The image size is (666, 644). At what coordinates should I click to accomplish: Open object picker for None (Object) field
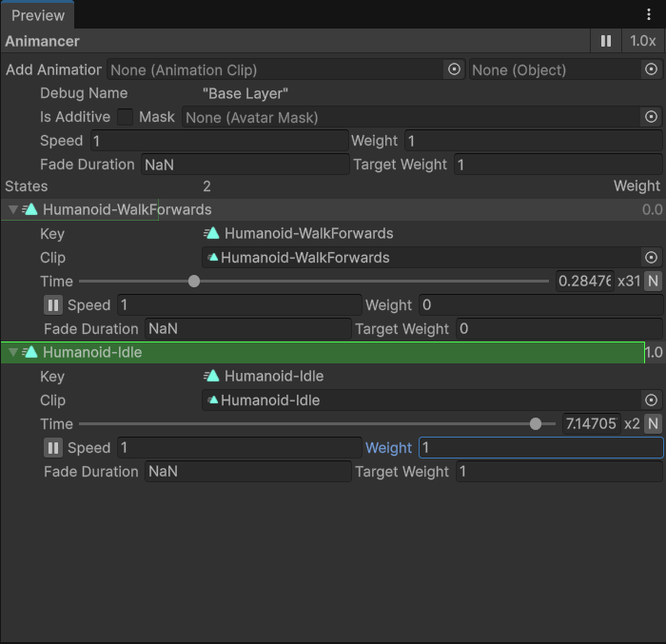click(652, 69)
